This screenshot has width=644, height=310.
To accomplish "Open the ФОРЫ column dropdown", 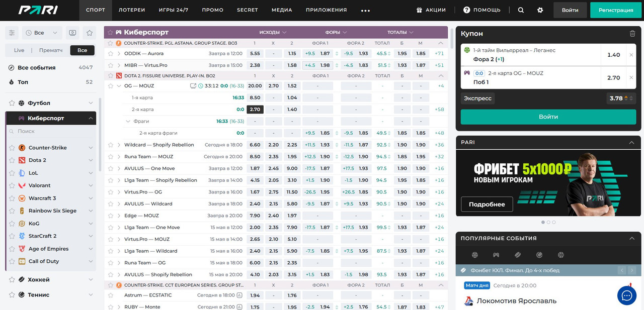I will (336, 32).
